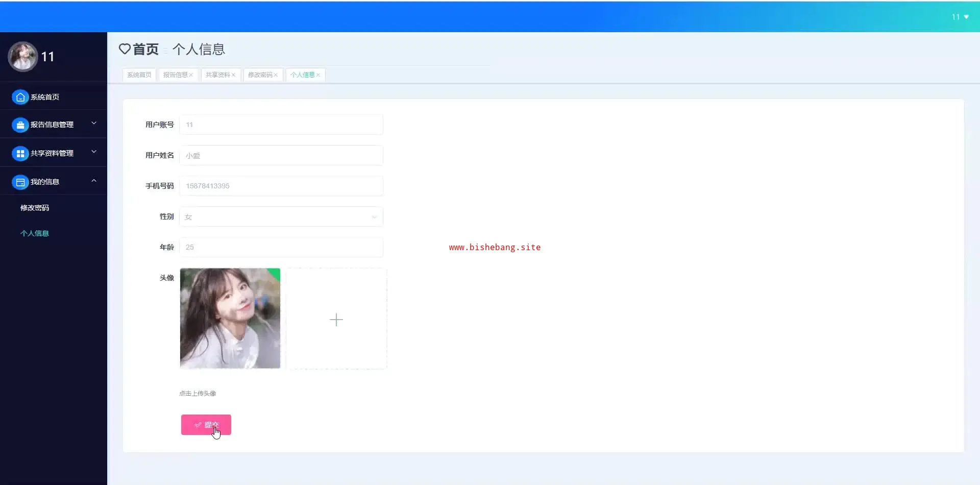This screenshot has height=485, width=980.
Task: Click the 共享资料管理 grid icon
Action: [20, 153]
